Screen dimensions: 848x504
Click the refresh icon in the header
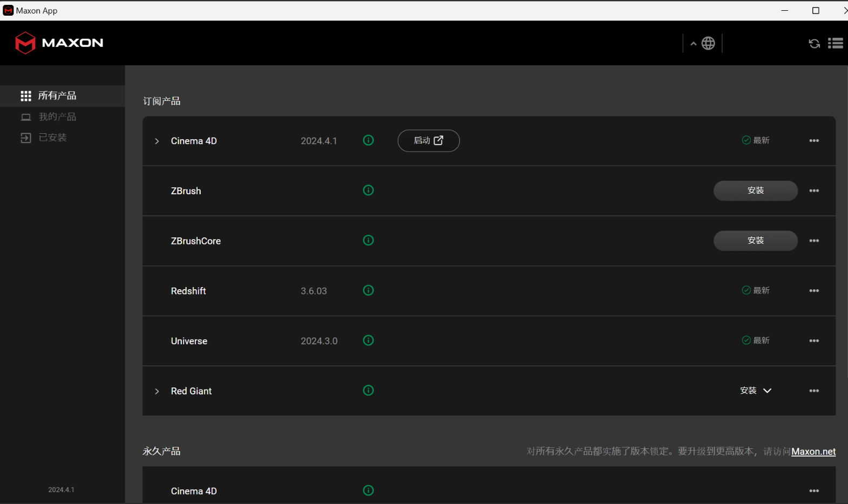click(x=814, y=44)
